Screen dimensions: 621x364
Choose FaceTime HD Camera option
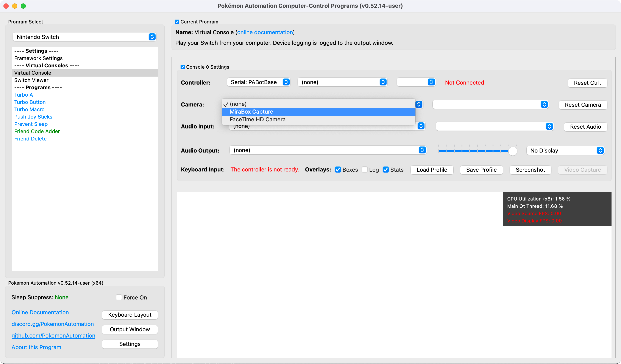click(257, 119)
